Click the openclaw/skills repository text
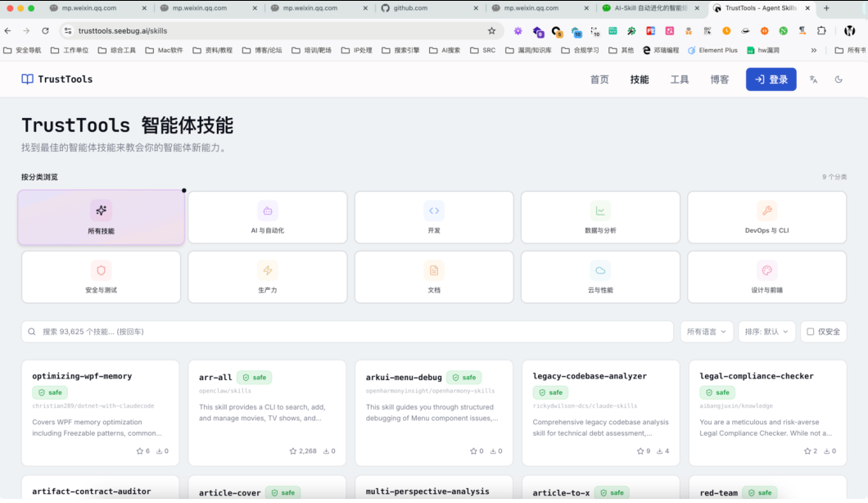 [x=224, y=391]
